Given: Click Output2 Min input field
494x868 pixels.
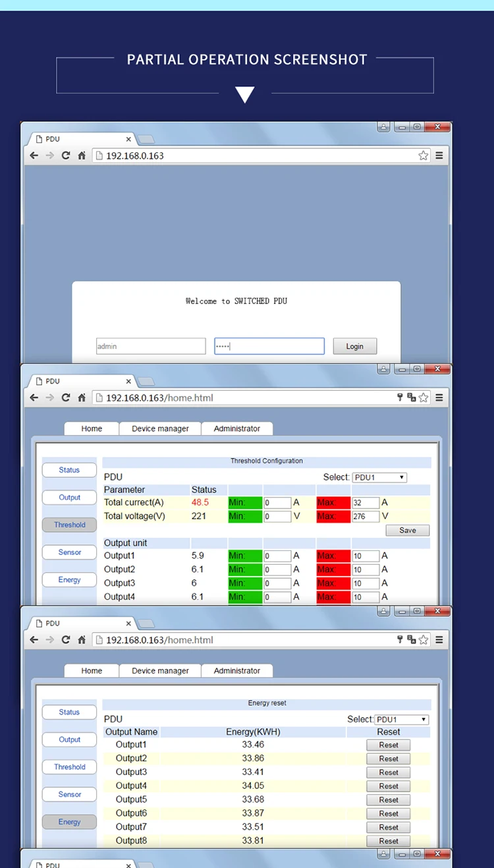Looking at the screenshot, I should [x=277, y=570].
